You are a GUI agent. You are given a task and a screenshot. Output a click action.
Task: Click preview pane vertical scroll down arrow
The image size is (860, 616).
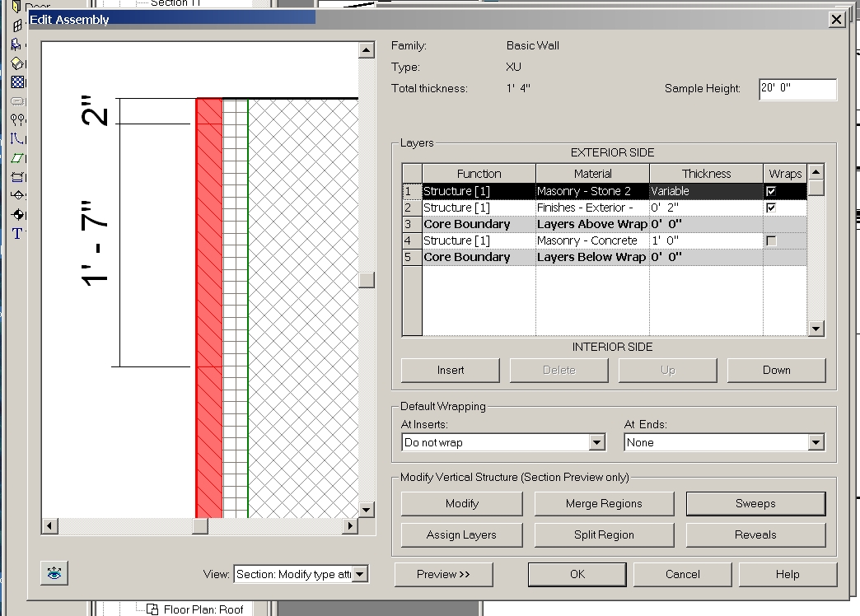tap(367, 510)
